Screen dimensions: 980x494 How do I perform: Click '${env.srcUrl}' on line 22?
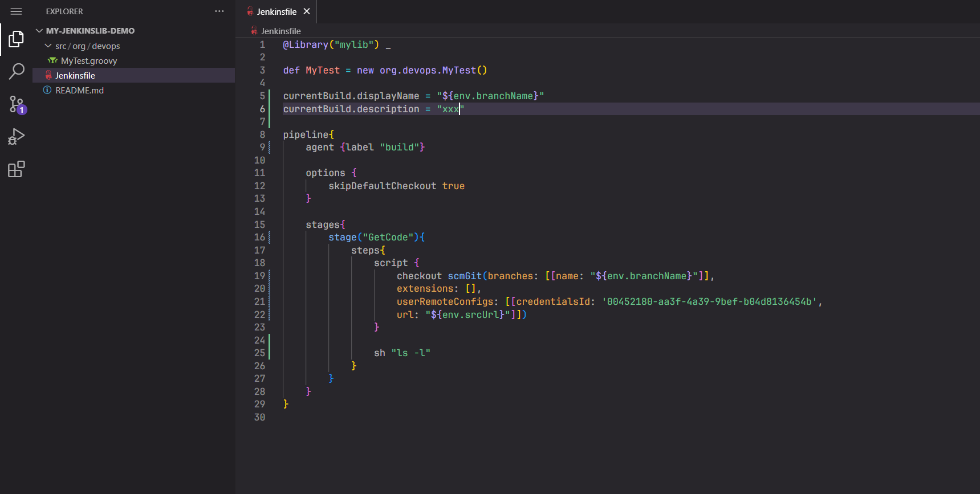[x=467, y=315]
